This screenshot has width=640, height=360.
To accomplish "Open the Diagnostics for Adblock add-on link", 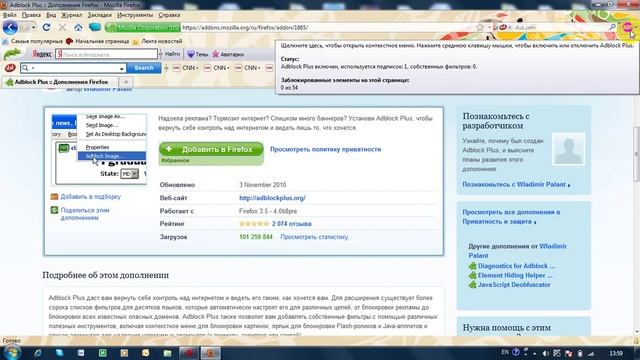I will (516, 266).
